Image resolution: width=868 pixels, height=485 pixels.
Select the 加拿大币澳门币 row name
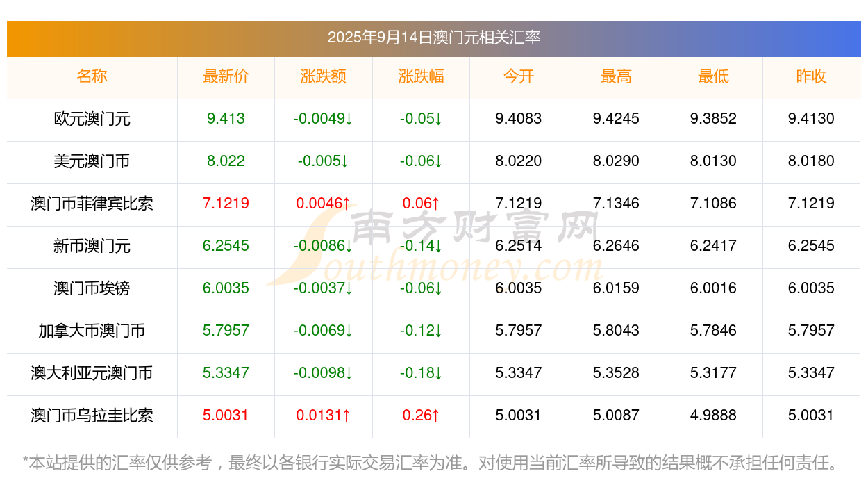pos(92,331)
